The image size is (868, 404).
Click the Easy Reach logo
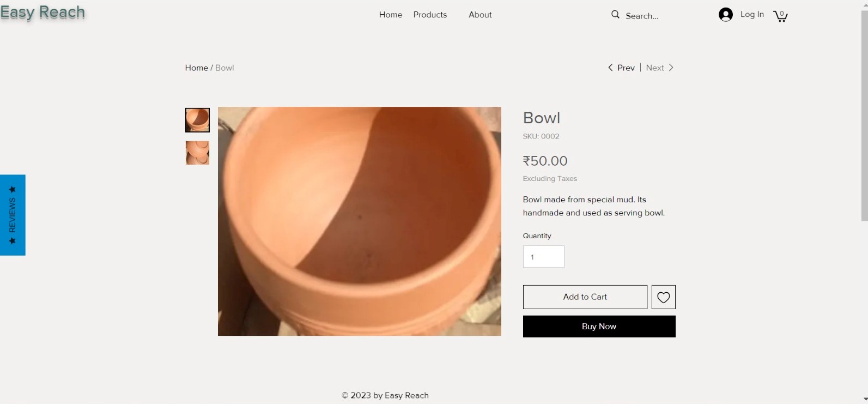point(43,13)
